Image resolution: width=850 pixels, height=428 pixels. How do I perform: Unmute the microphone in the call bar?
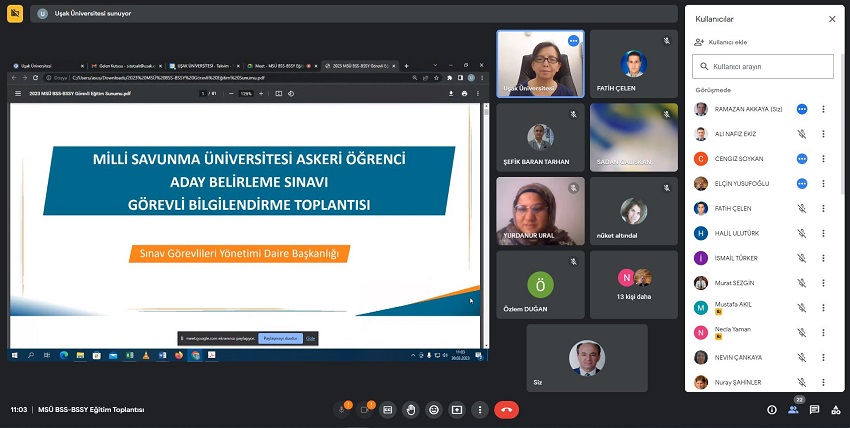[342, 409]
